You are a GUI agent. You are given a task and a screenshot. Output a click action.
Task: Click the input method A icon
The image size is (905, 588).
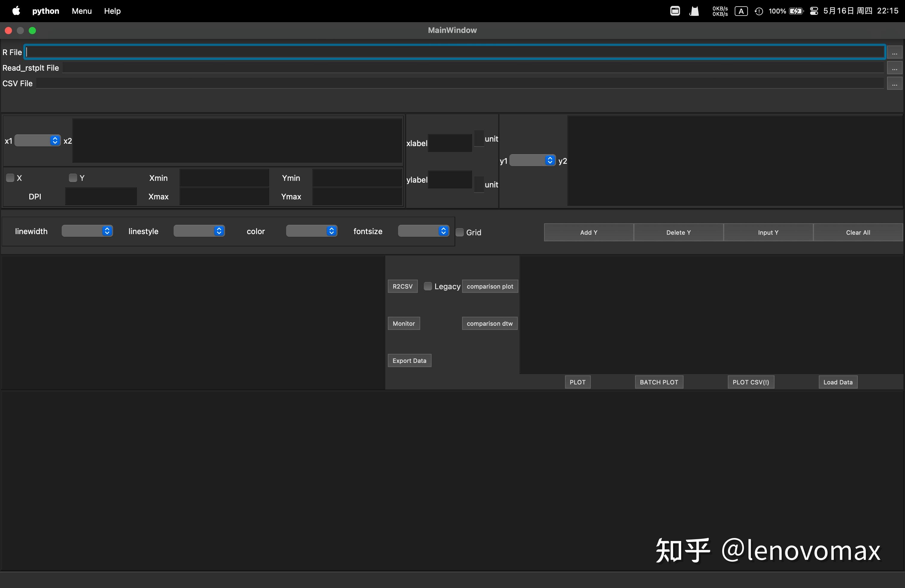click(741, 11)
